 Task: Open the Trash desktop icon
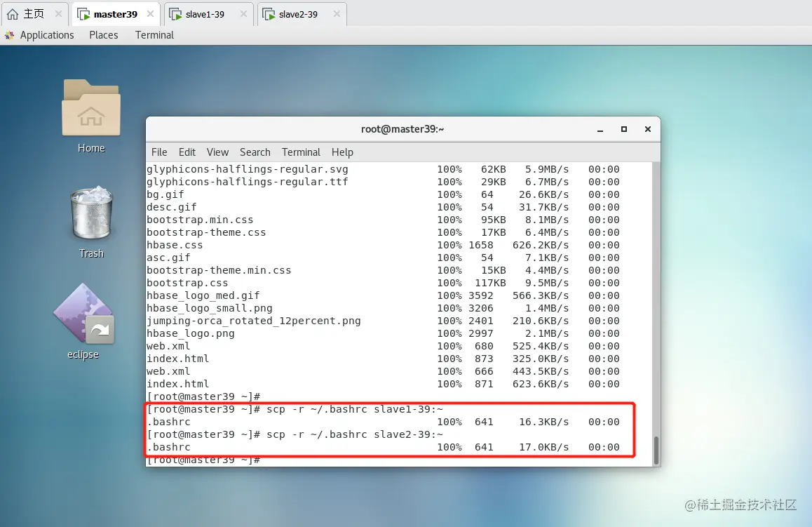(91, 222)
